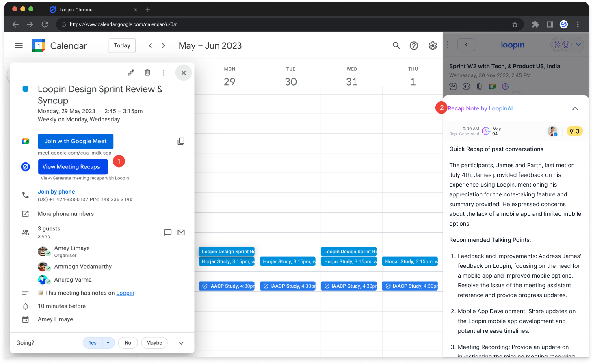This screenshot has height=364, width=593.
Task: Close the Loopin Chrome tab
Action: 136,10
